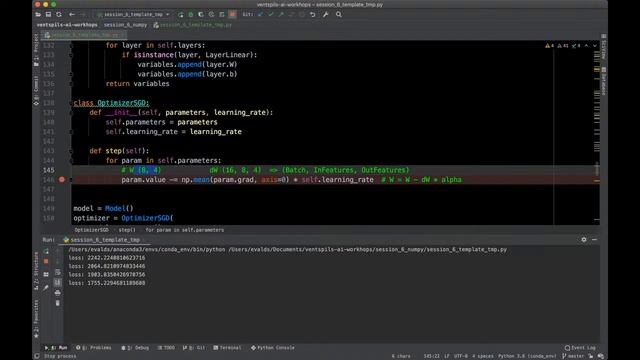Viewport: 640px width, 360px height.
Task: Click the Rerun icon in the main toolbar
Action: pos(180,14)
